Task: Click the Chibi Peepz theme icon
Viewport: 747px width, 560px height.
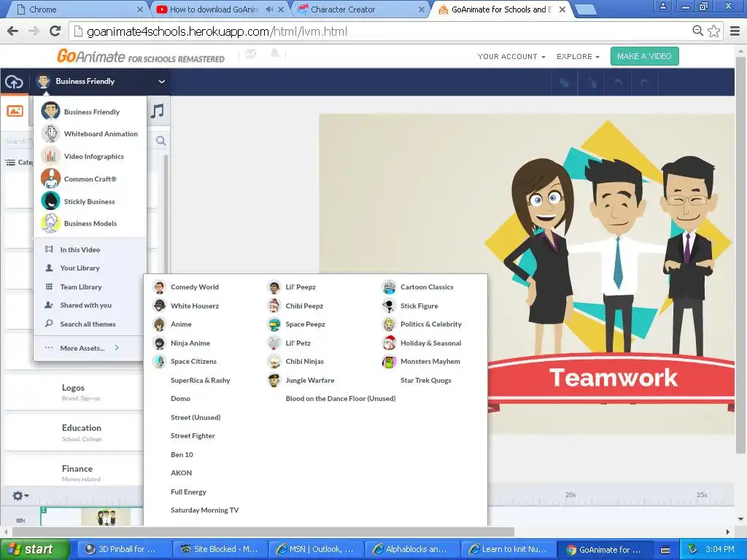Action: pyautogui.click(x=274, y=306)
